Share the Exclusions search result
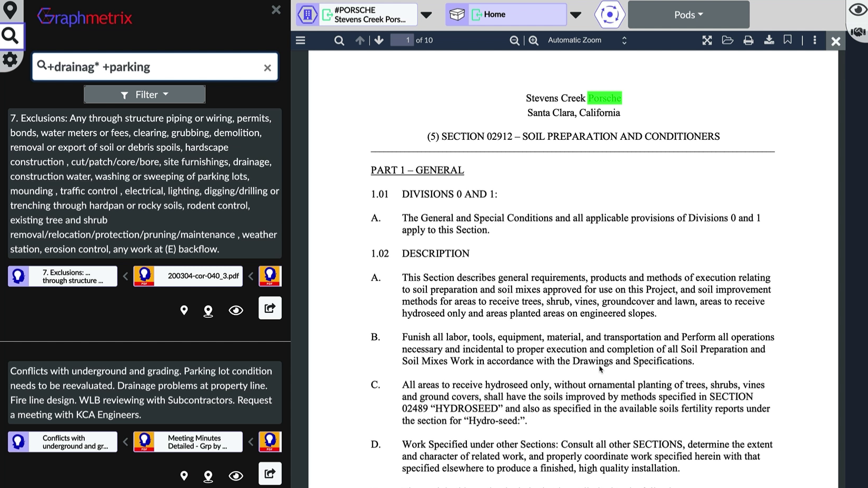 coord(270,308)
